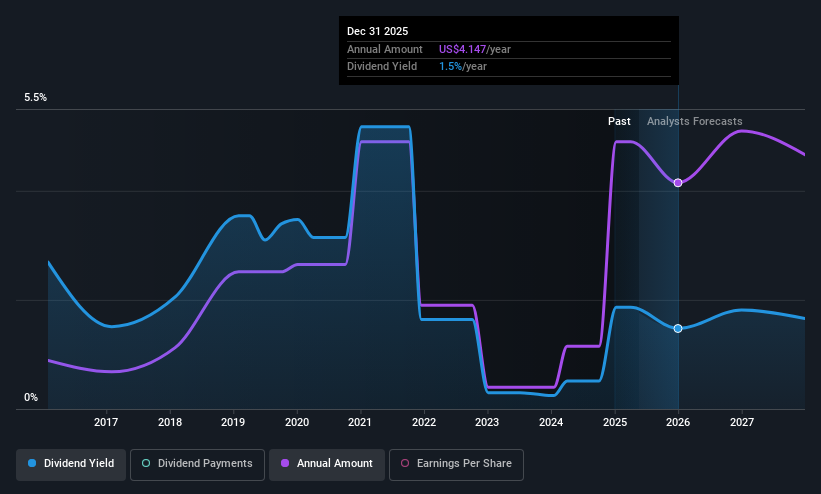Click the 1.5%/year tooltip value

click(463, 67)
